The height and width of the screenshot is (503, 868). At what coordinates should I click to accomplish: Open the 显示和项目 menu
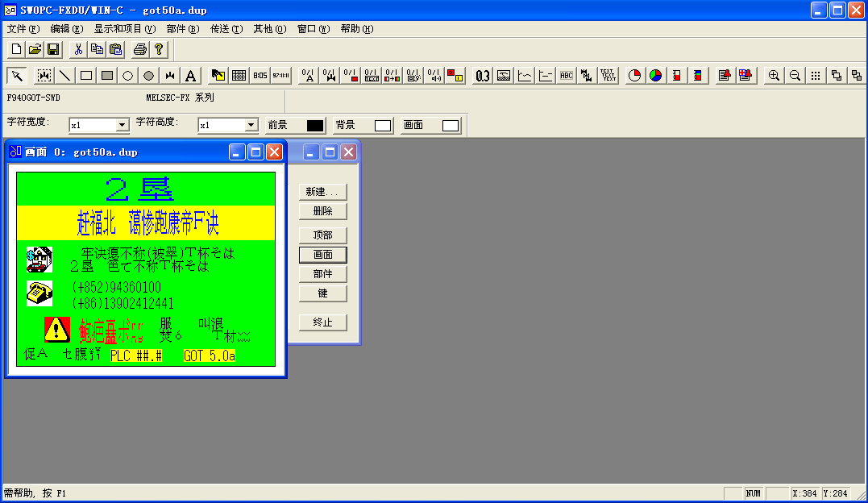pos(124,29)
